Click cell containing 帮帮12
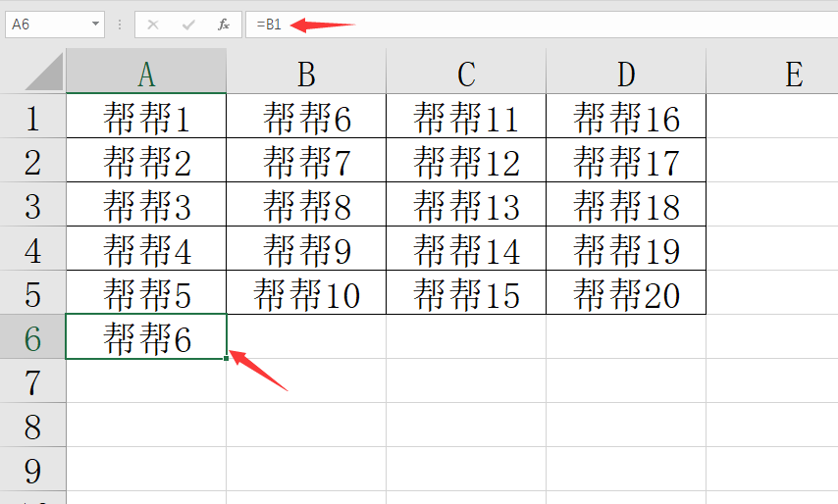 466,160
